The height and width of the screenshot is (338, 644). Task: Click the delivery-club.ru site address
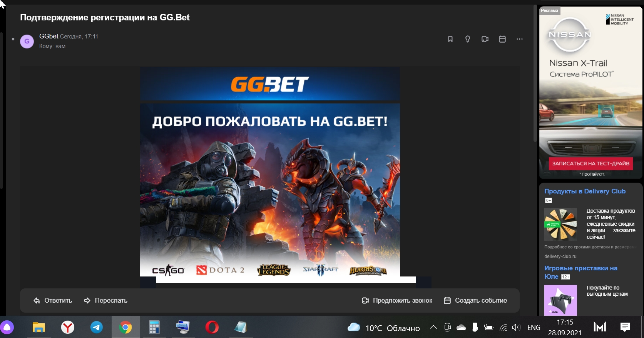(560, 256)
